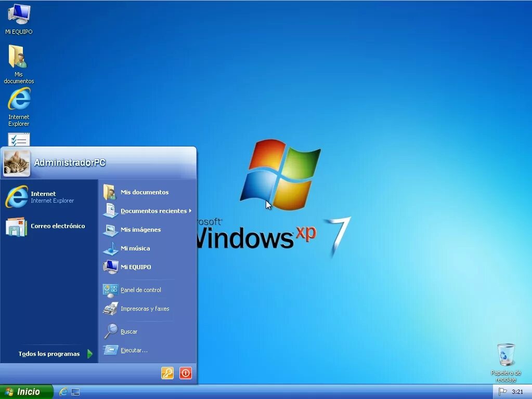The height and width of the screenshot is (399, 532).
Task: Click Ejecutar... in the Start menu
Action: coord(147,350)
